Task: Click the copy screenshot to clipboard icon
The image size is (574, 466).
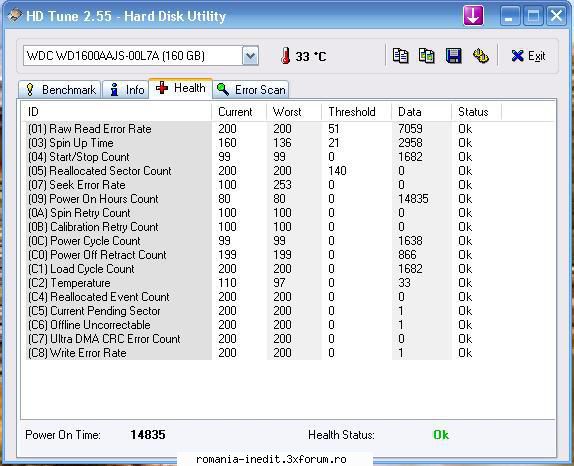Action: 426,56
